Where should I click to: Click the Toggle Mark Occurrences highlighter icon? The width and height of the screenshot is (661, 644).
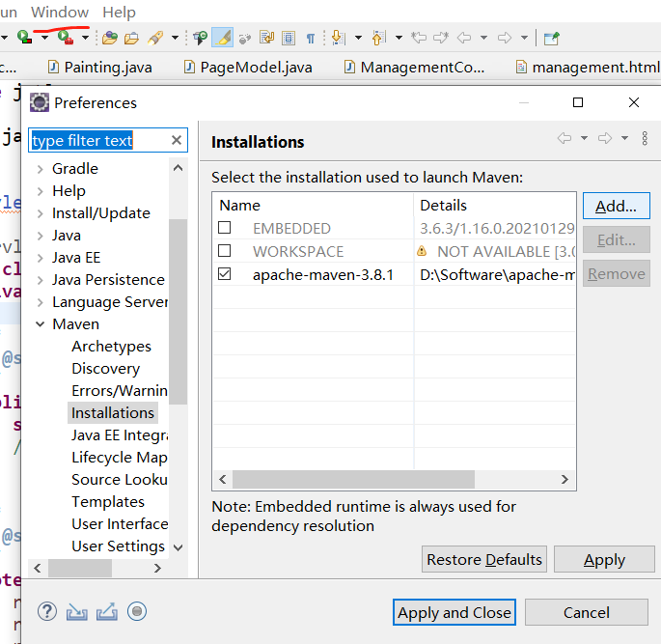[x=223, y=38]
